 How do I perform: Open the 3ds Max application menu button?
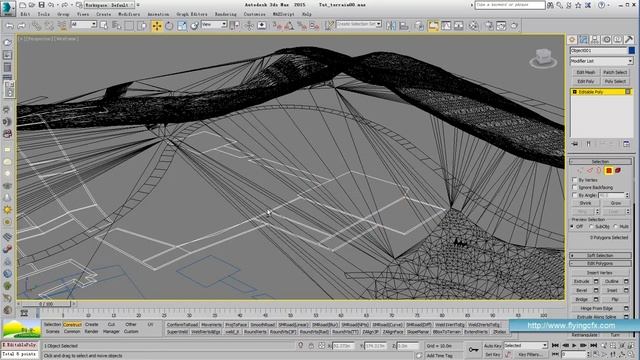point(8,8)
